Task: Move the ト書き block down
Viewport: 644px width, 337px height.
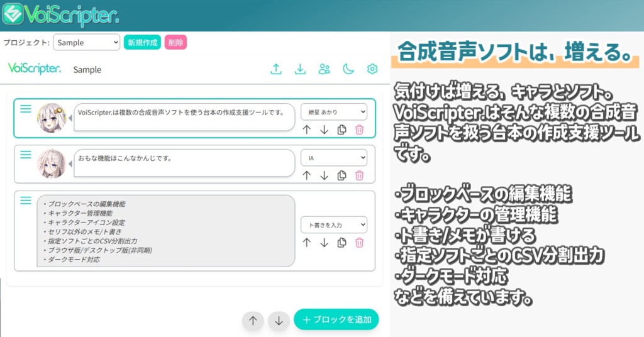Action: pyautogui.click(x=324, y=243)
